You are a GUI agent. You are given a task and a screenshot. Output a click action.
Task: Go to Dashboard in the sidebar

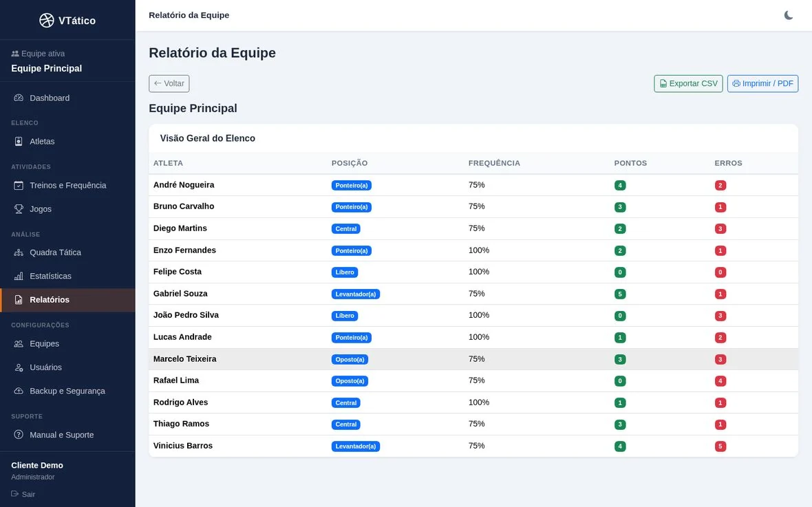tap(67, 98)
